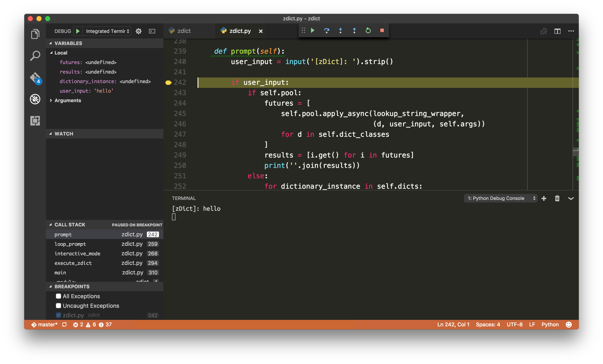Uncheck the zdict.py line 242 breakpoint

(58, 315)
